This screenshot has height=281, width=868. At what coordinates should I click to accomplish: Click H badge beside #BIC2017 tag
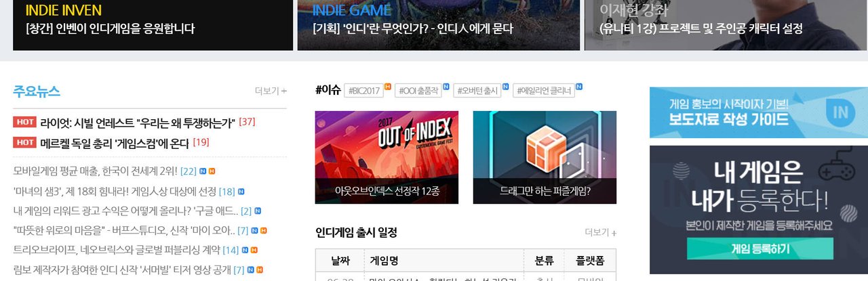[x=388, y=86]
